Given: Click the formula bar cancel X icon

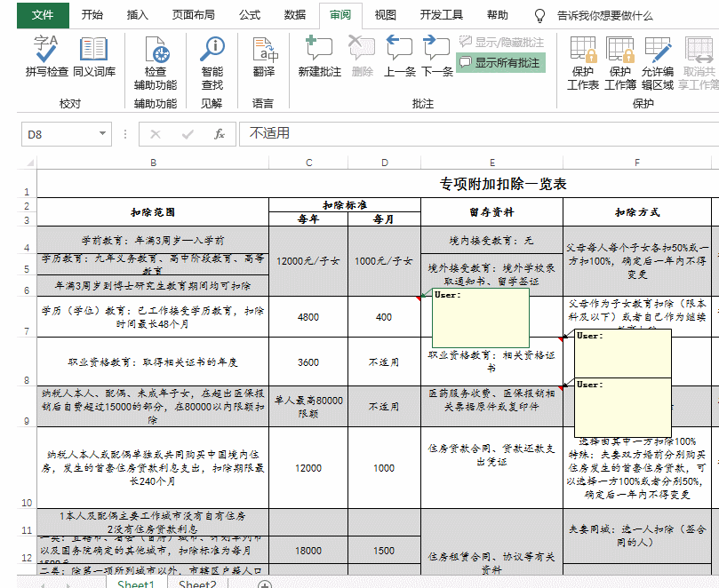Looking at the screenshot, I should [156, 134].
